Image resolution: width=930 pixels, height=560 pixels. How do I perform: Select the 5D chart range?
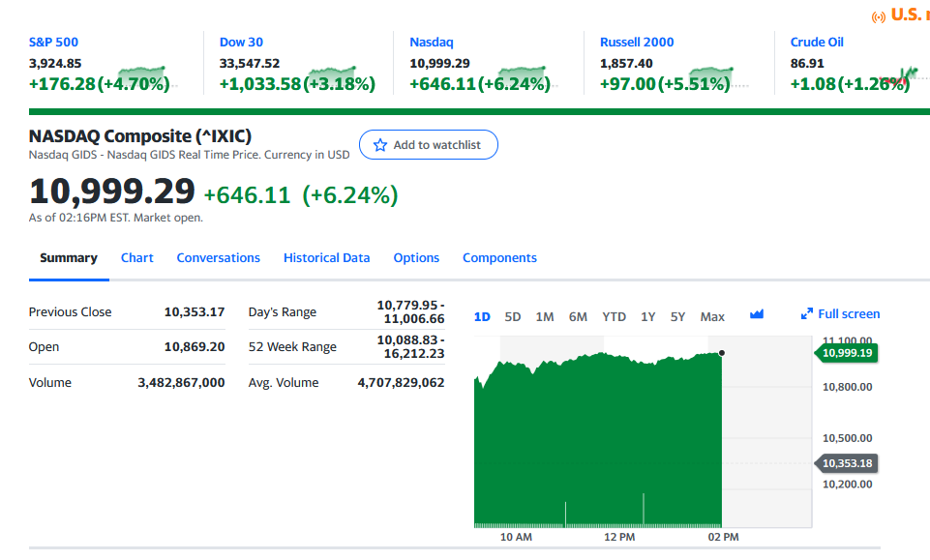513,317
